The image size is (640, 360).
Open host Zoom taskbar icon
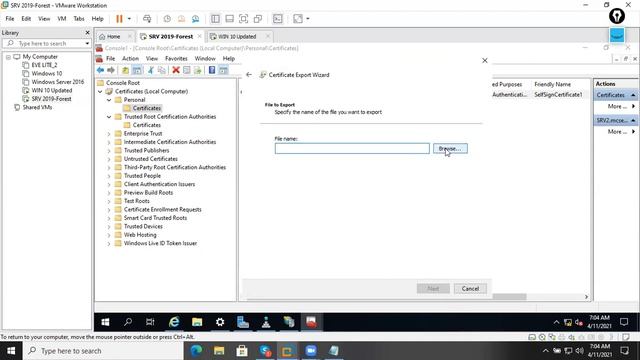[311, 351]
